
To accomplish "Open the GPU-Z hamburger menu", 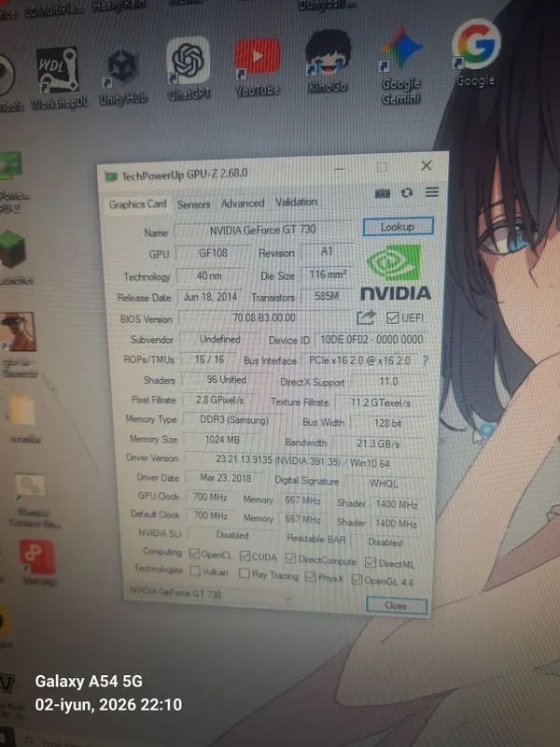I will pyautogui.click(x=432, y=192).
